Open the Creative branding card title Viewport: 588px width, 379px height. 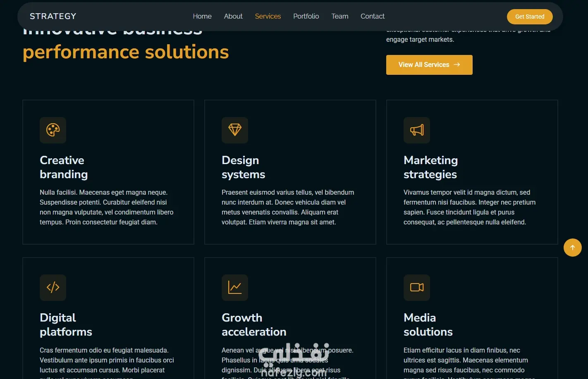64,167
